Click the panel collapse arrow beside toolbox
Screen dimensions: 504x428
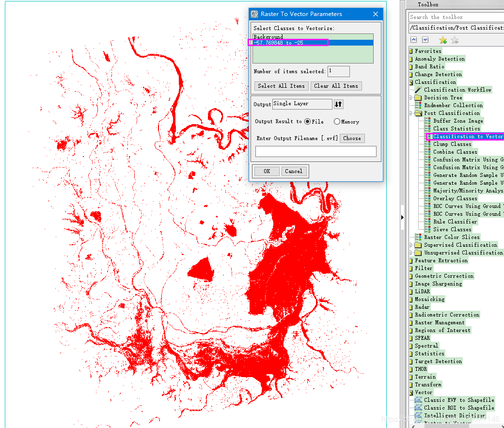coord(402,217)
